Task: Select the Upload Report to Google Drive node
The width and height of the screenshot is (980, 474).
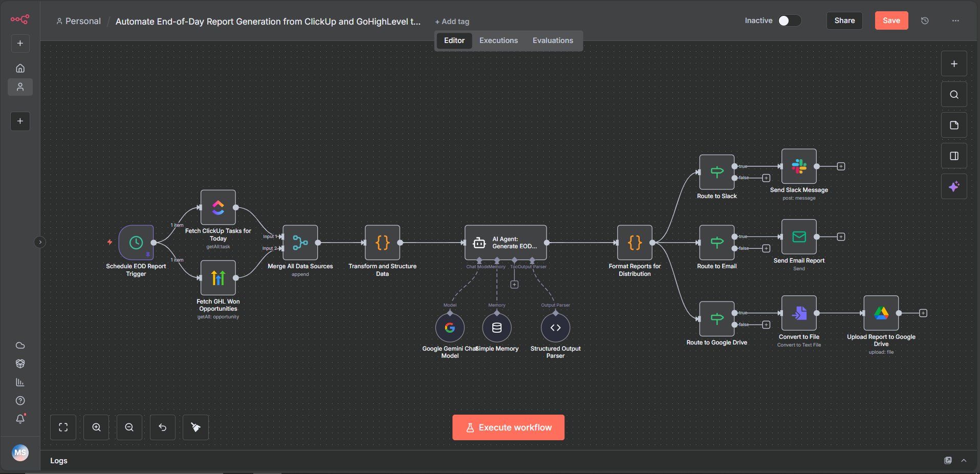Action: pos(881,313)
